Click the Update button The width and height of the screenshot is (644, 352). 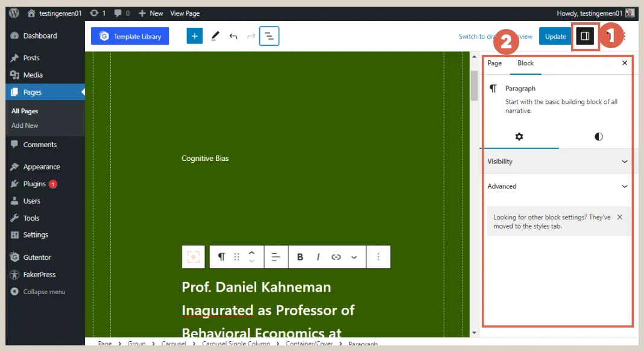point(555,36)
